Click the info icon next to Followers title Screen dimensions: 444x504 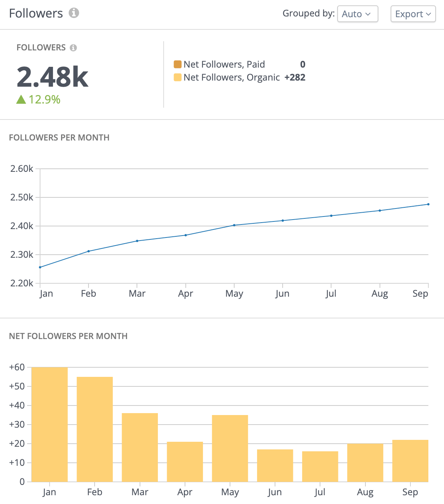(x=74, y=13)
